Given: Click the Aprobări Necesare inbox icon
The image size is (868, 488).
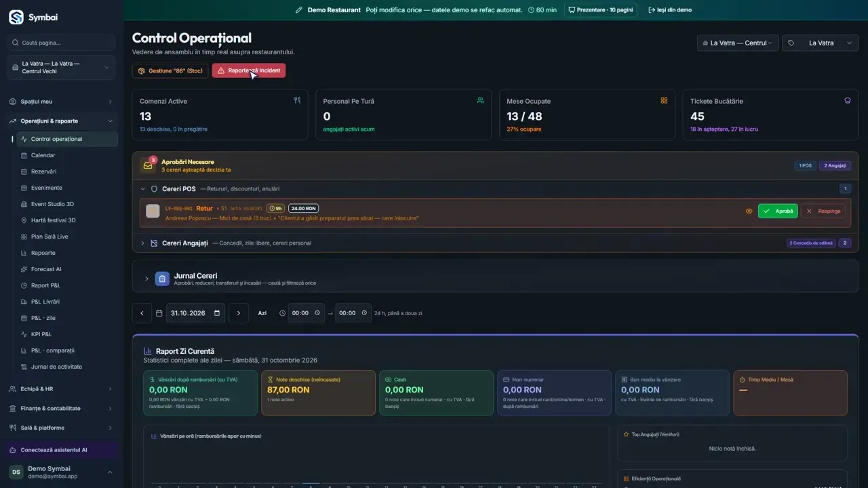Looking at the screenshot, I should coord(148,165).
